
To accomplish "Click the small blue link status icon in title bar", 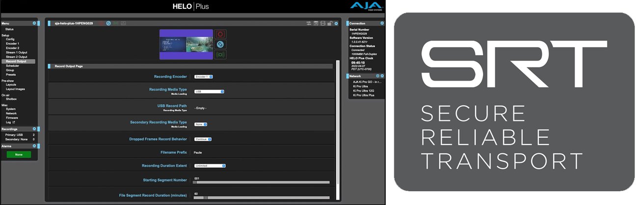I will click(108, 23).
